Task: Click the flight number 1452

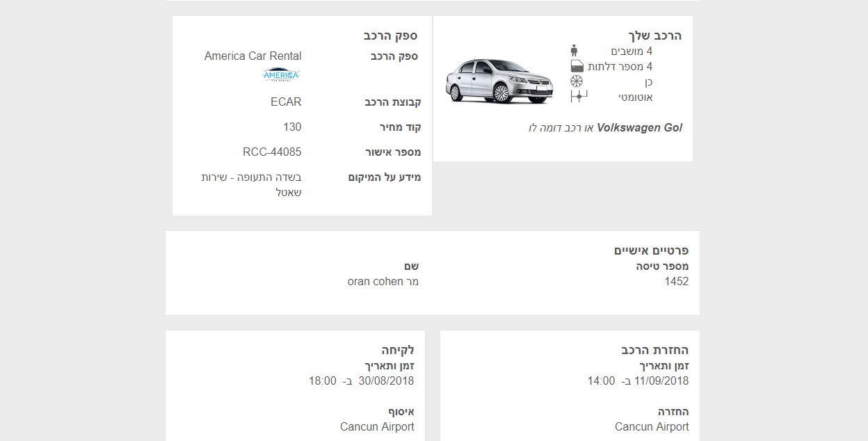Action: click(x=677, y=282)
